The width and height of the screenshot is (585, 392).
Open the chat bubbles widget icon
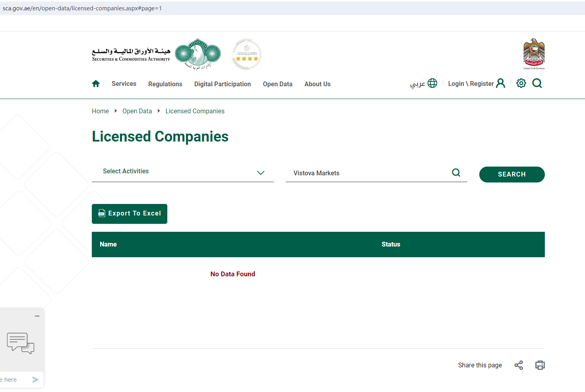click(x=21, y=343)
